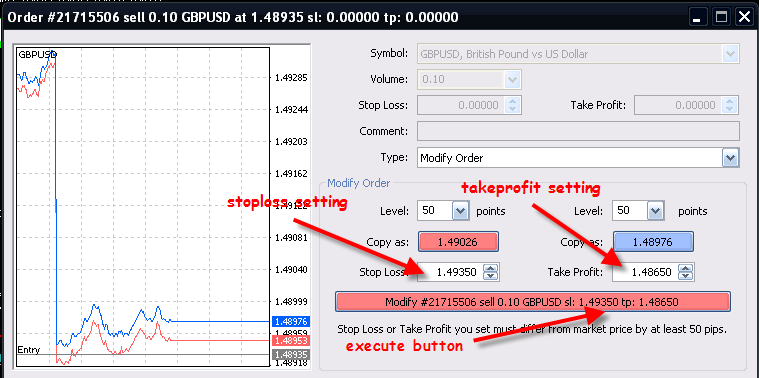Minimize the order dialog window
The height and width of the screenshot is (378, 759).
click(x=698, y=18)
